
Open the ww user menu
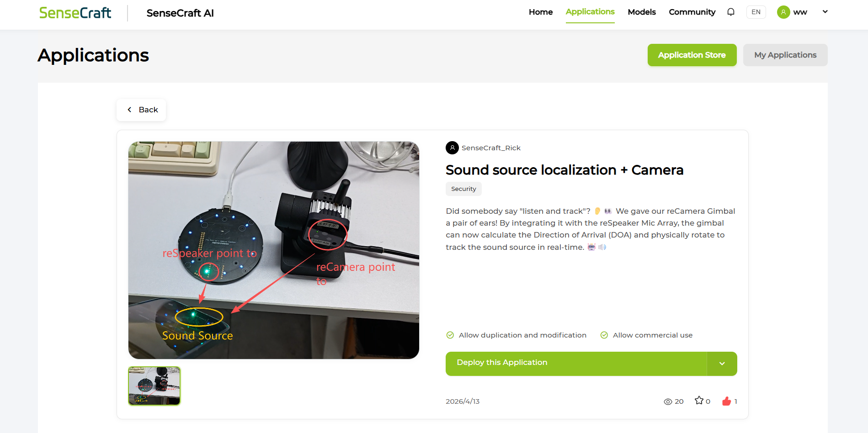pyautogui.click(x=800, y=12)
